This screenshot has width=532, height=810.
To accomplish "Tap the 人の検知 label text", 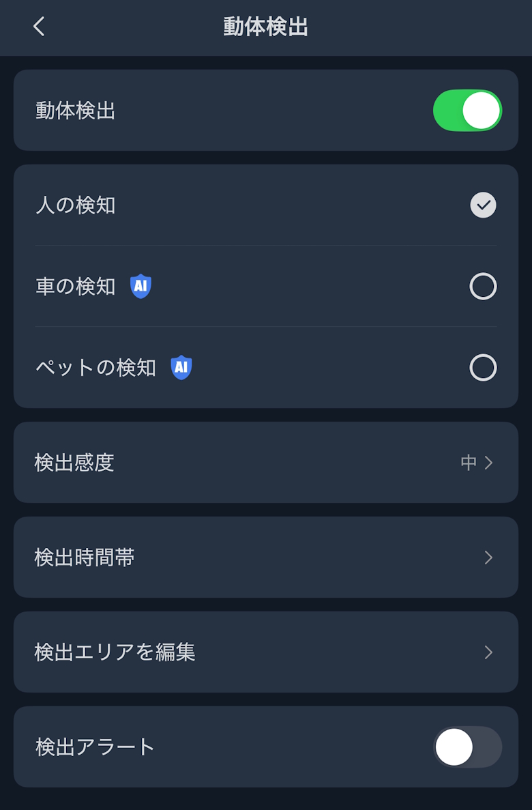I will point(76,205).
